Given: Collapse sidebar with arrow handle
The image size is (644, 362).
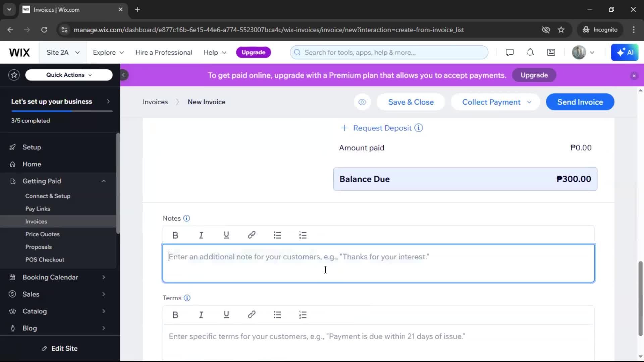Looking at the screenshot, I should (x=123, y=75).
